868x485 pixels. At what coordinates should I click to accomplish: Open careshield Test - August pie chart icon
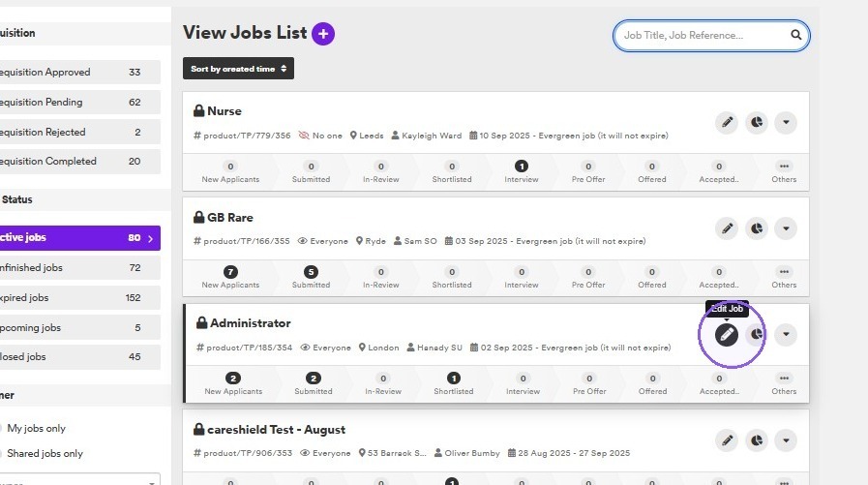pos(756,440)
